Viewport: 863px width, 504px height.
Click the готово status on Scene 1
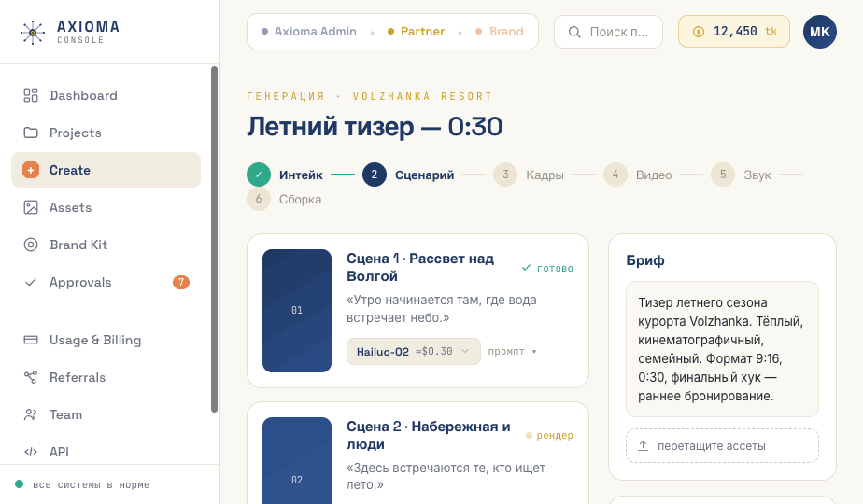coord(547,268)
